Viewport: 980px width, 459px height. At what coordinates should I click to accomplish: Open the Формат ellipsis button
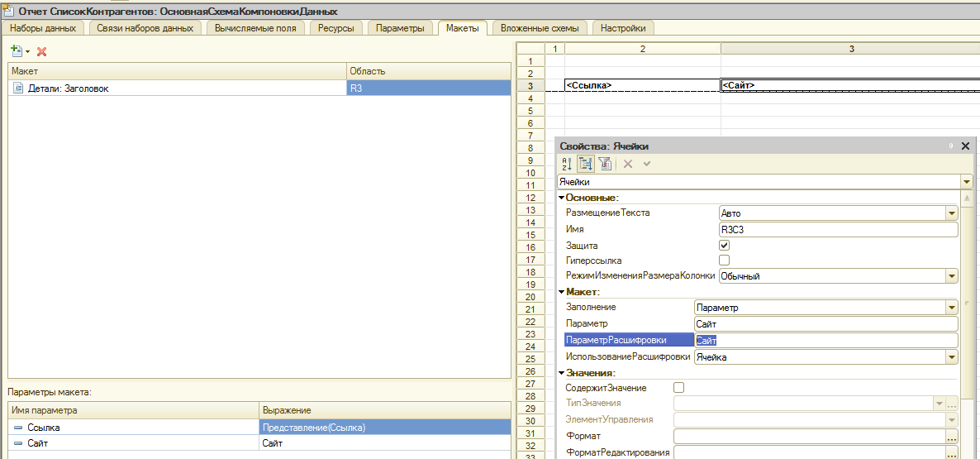[x=952, y=436]
